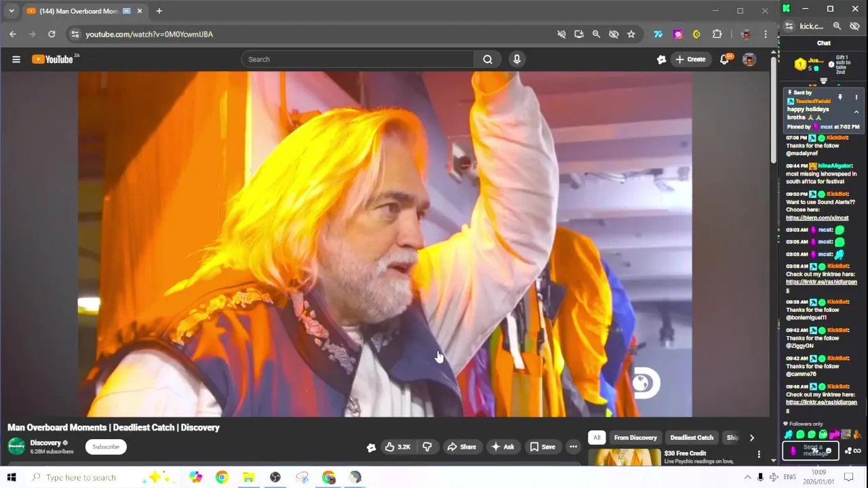868x488 pixels.
Task: Open the Chrome extensions puzzle icon
Action: point(717,34)
